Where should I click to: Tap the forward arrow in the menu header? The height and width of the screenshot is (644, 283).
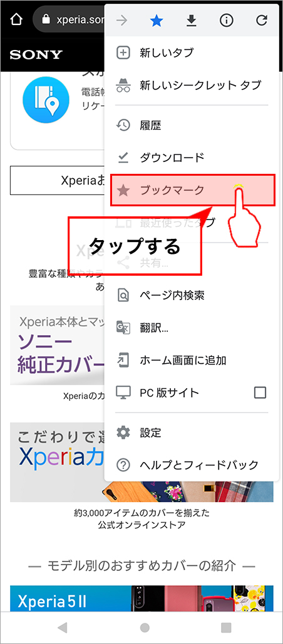[121, 21]
